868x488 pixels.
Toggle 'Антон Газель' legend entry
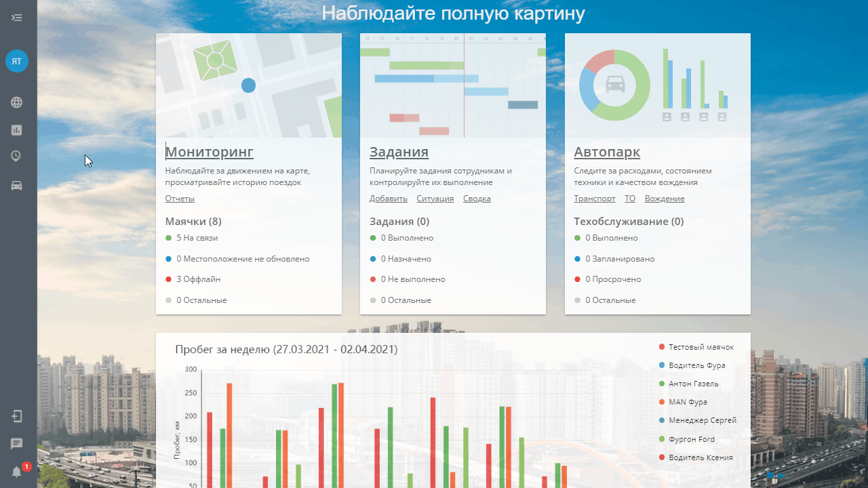click(689, 384)
